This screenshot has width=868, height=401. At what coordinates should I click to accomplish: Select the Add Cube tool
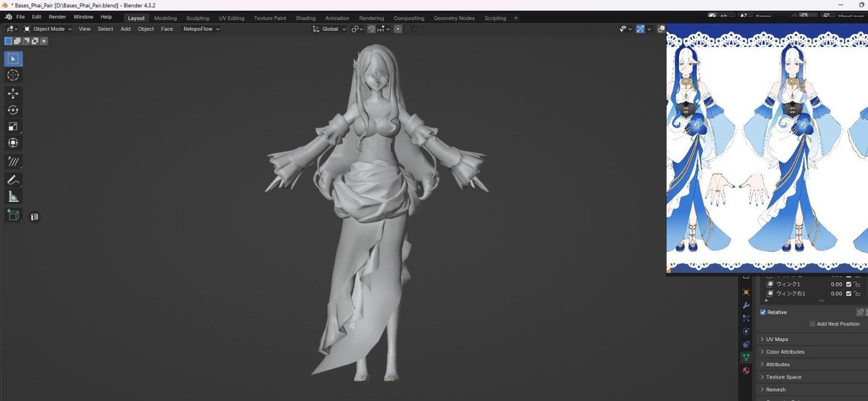click(x=13, y=215)
